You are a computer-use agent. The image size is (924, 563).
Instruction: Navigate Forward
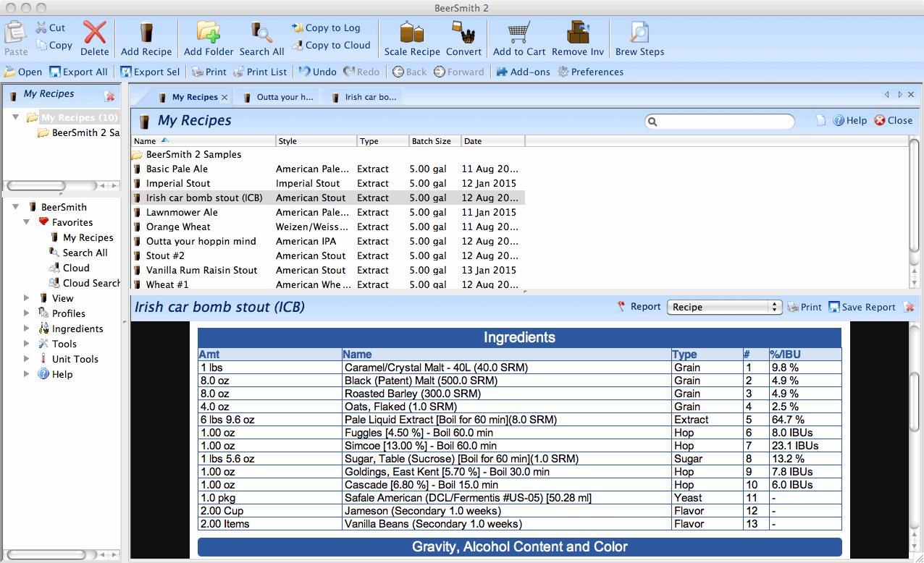[458, 72]
